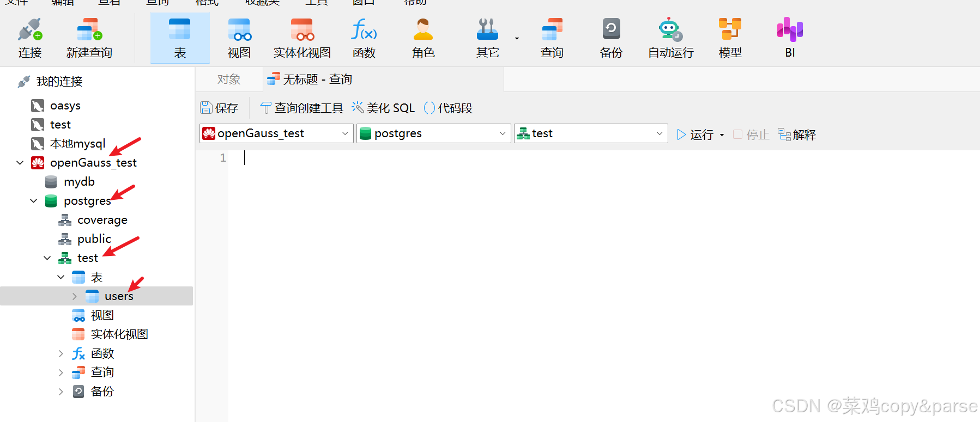Collapse the openGauss_test connection
This screenshot has width=980, height=422.
point(20,163)
